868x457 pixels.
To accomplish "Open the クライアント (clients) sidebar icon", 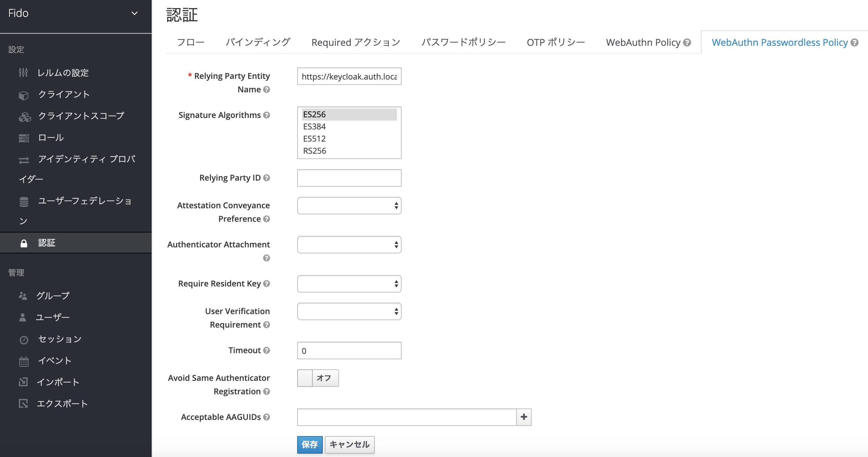I will pyautogui.click(x=24, y=95).
